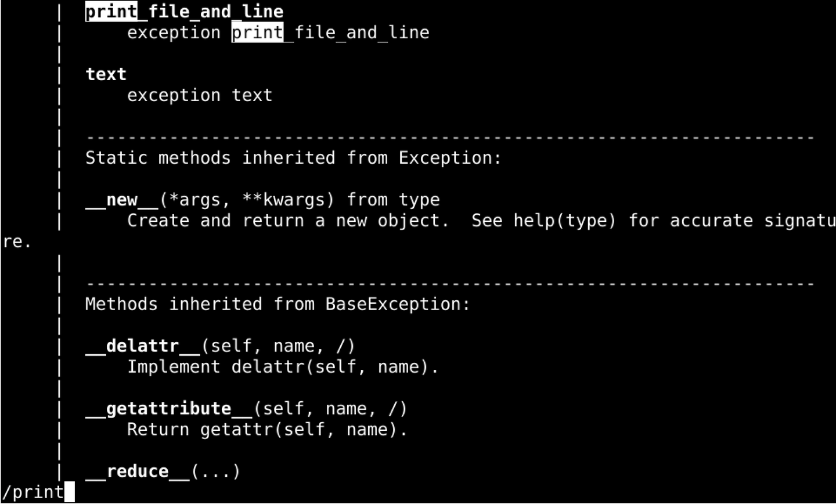Click the 'Implement delattr(self, name).' description

(283, 367)
